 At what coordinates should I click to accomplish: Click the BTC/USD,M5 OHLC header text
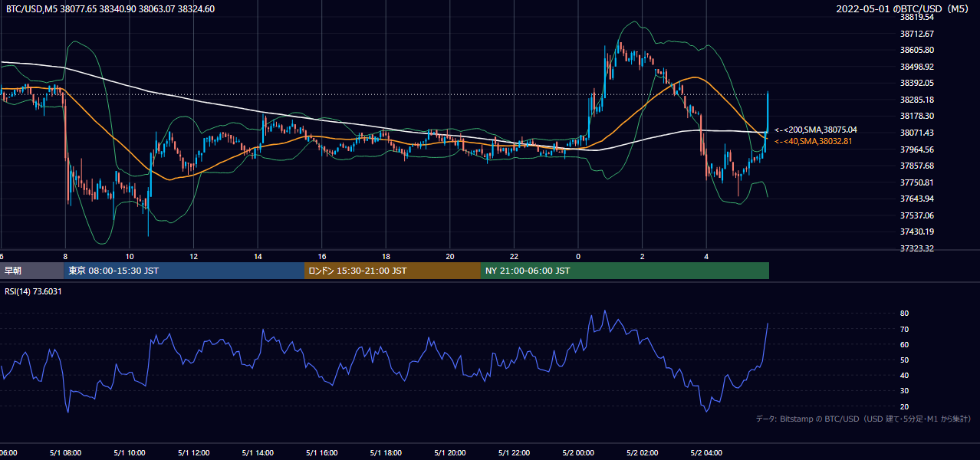(110, 9)
